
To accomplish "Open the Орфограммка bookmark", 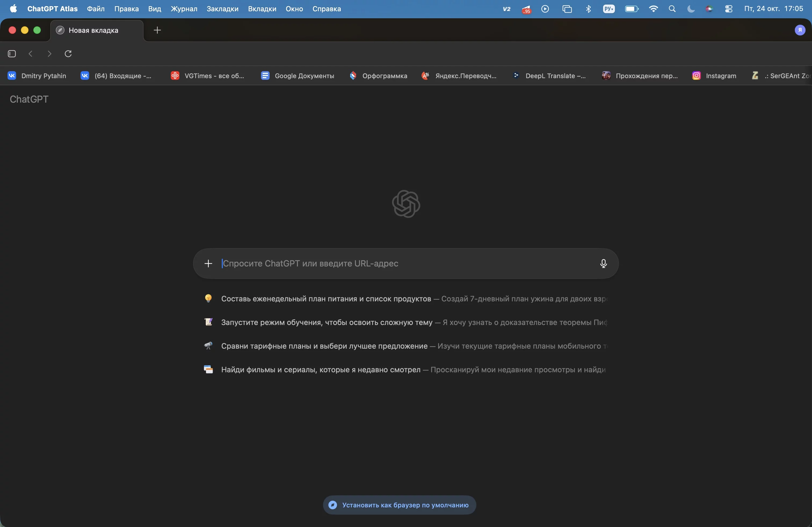I will tap(378, 76).
